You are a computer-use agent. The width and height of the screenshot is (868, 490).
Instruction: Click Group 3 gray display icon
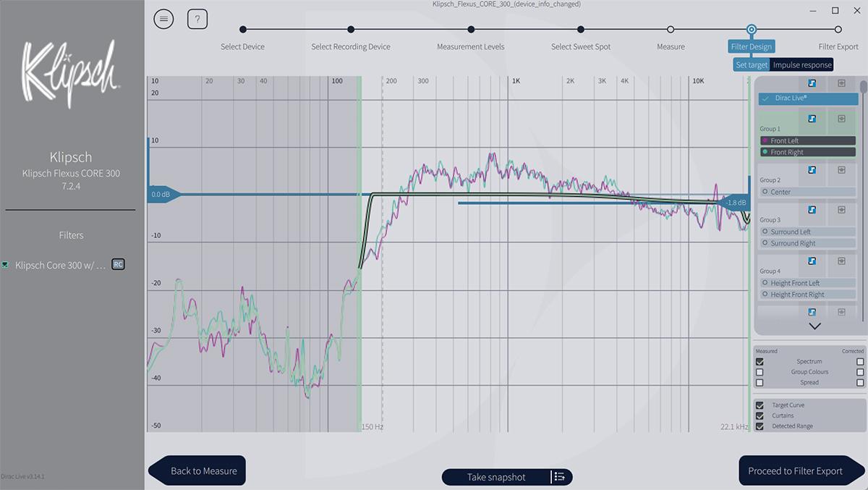pos(841,210)
